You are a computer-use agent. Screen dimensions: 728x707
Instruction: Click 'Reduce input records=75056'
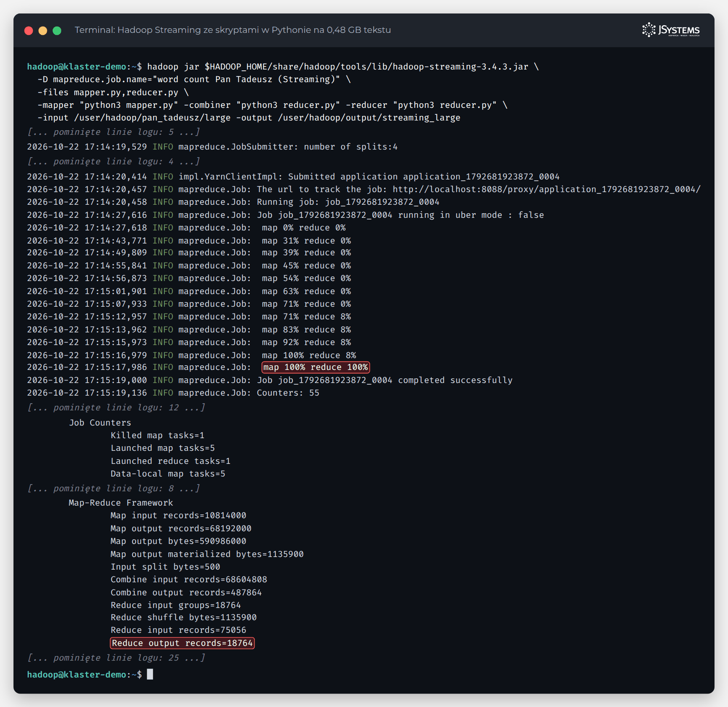[178, 630]
